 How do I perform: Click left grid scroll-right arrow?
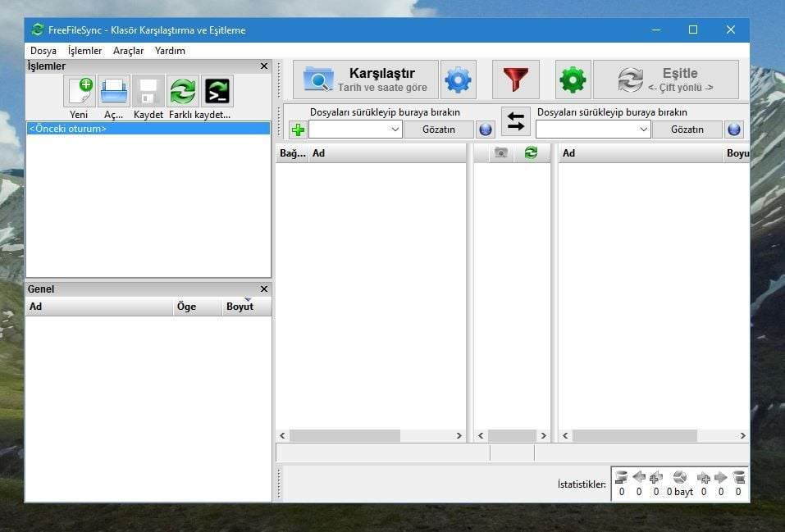459,436
